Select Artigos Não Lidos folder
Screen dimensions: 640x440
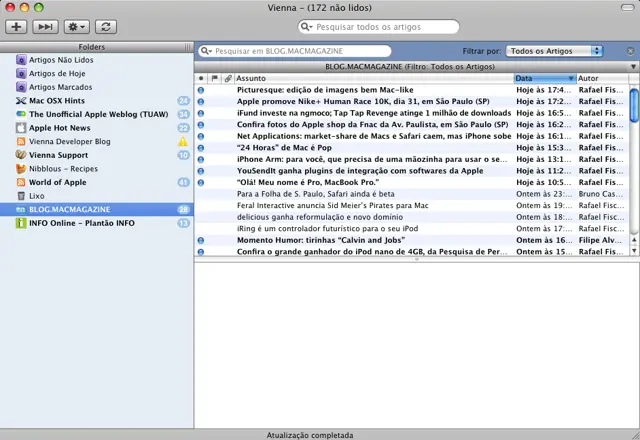tap(97, 60)
